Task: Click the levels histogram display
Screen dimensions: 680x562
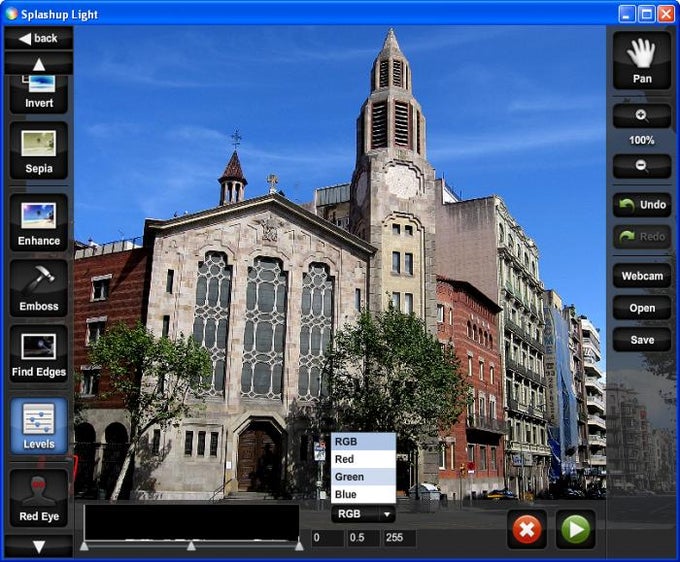Action: (x=192, y=523)
